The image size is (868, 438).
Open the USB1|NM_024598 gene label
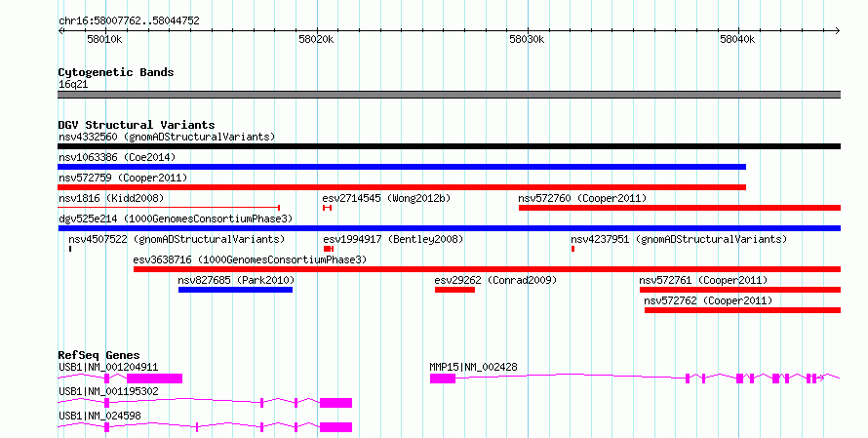99,416
